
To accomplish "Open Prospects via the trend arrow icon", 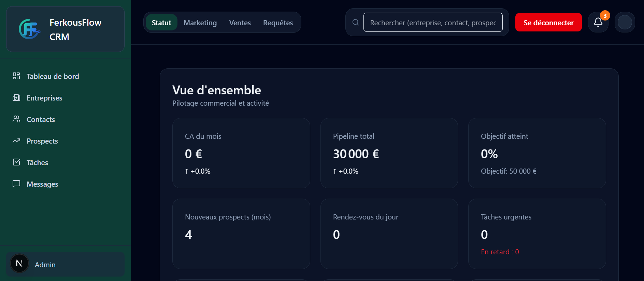I will [16, 140].
